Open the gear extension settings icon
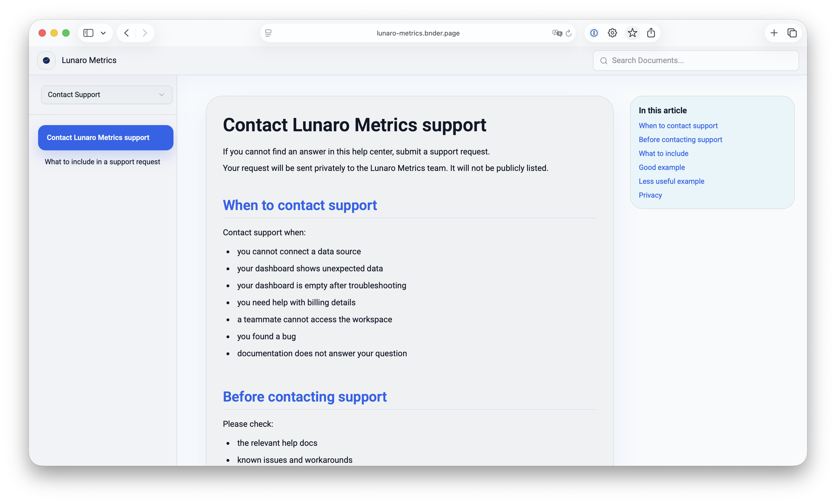The height and width of the screenshot is (504, 836). point(612,33)
